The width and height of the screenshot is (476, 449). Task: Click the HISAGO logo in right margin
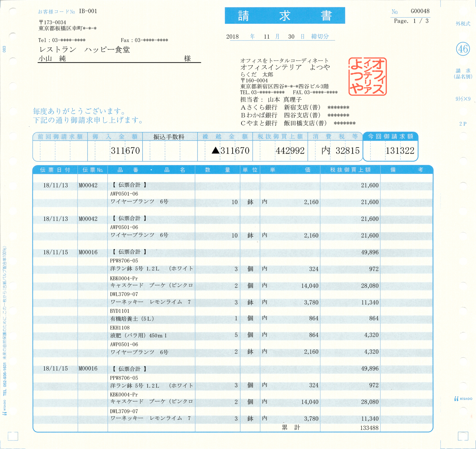[x=463, y=399]
